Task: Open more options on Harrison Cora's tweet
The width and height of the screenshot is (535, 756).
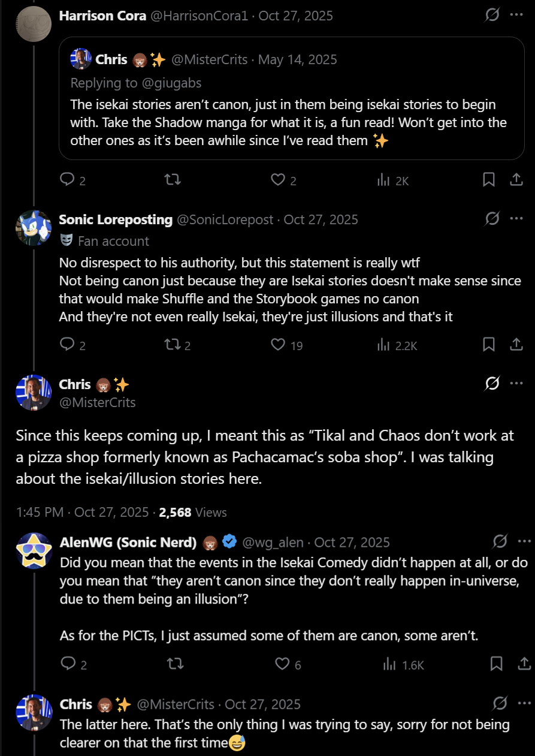Action: [x=516, y=16]
